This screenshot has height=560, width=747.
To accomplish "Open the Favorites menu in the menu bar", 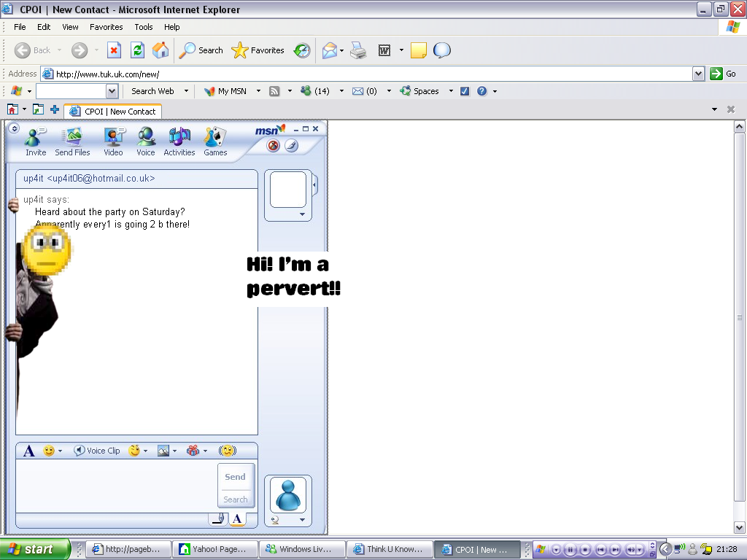I will [107, 27].
